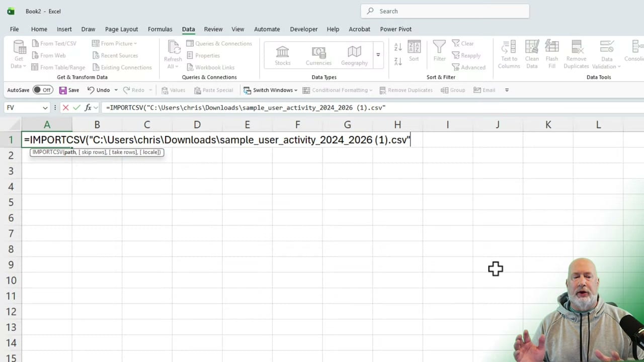Confirm the formula with the checkmark
644x362 pixels.
[76, 107]
